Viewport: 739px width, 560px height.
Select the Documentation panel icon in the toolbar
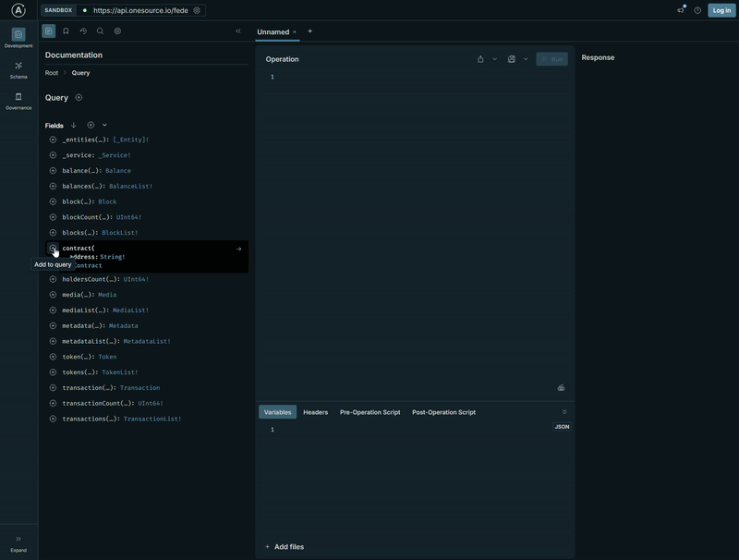(x=48, y=30)
